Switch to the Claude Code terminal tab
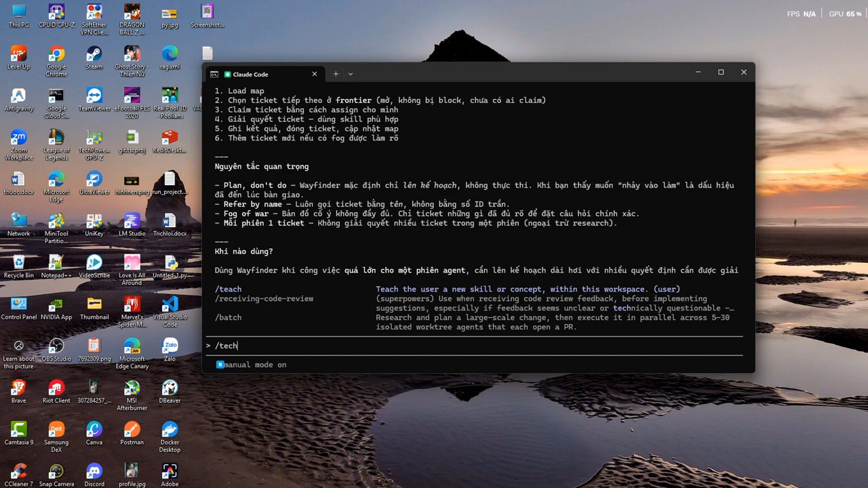Image resolution: width=868 pixels, height=488 pixels. [264, 74]
